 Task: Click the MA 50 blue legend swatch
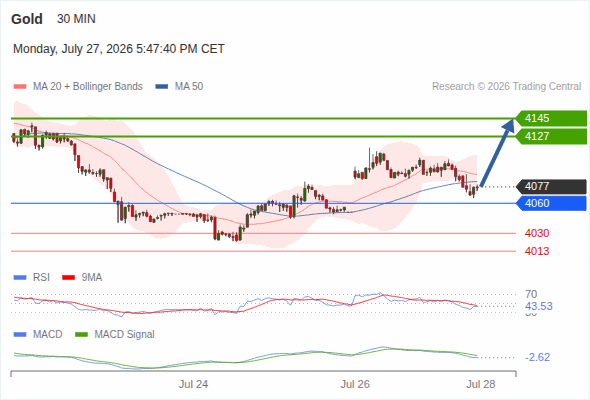[162, 87]
